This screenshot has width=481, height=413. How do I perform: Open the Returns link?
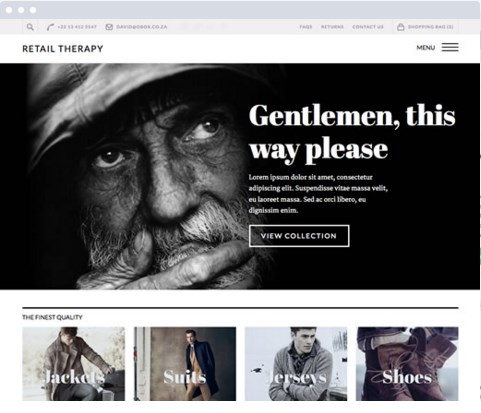pyautogui.click(x=332, y=27)
